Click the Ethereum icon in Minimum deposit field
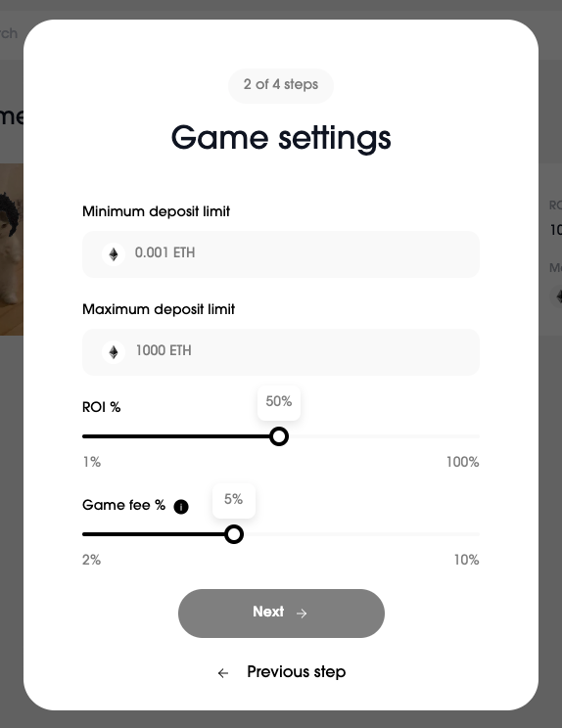562x728 pixels. pyautogui.click(x=114, y=254)
